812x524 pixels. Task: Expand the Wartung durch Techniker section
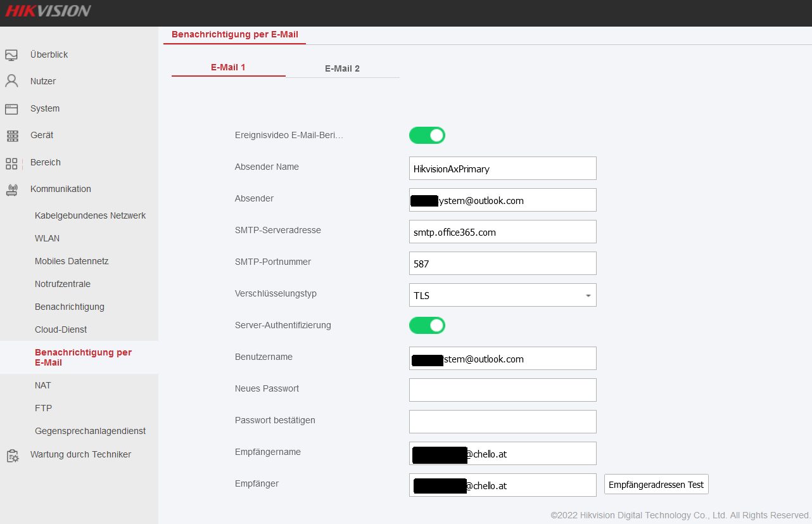(80, 454)
